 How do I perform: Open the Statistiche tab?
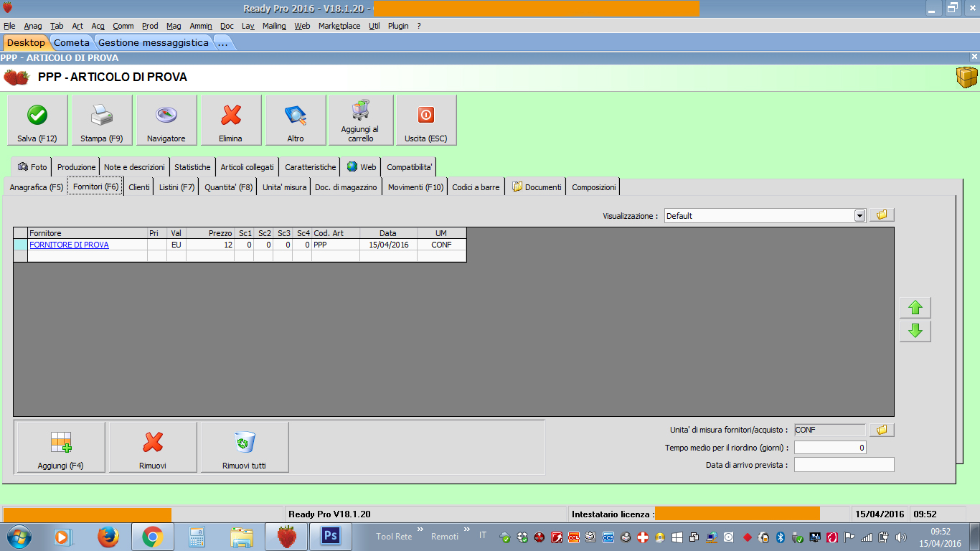(192, 167)
